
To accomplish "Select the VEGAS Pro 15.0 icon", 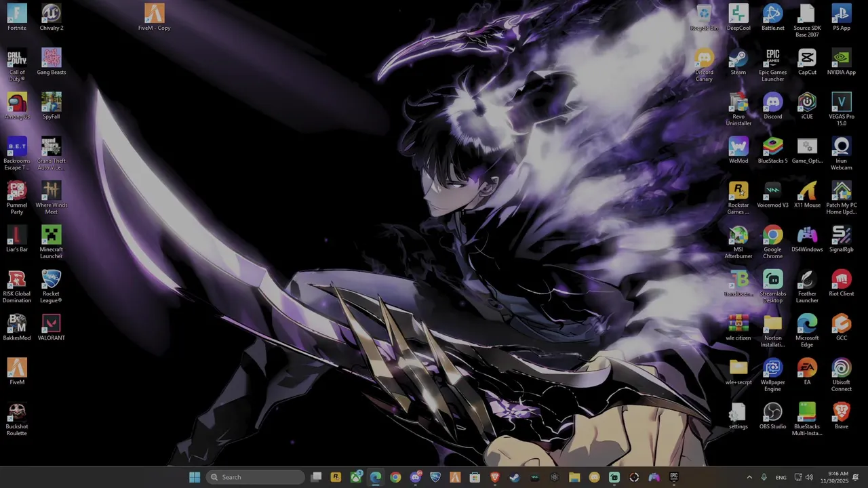I will (x=842, y=109).
